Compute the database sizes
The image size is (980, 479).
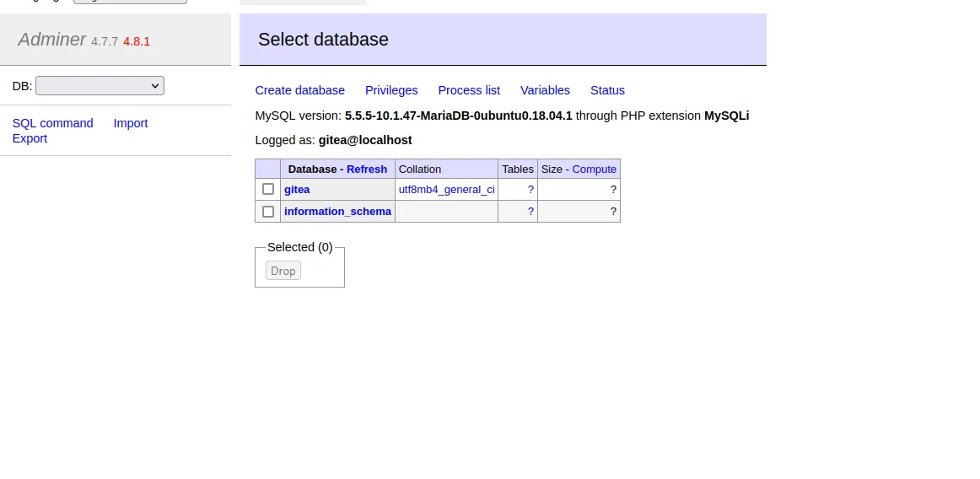click(x=594, y=169)
